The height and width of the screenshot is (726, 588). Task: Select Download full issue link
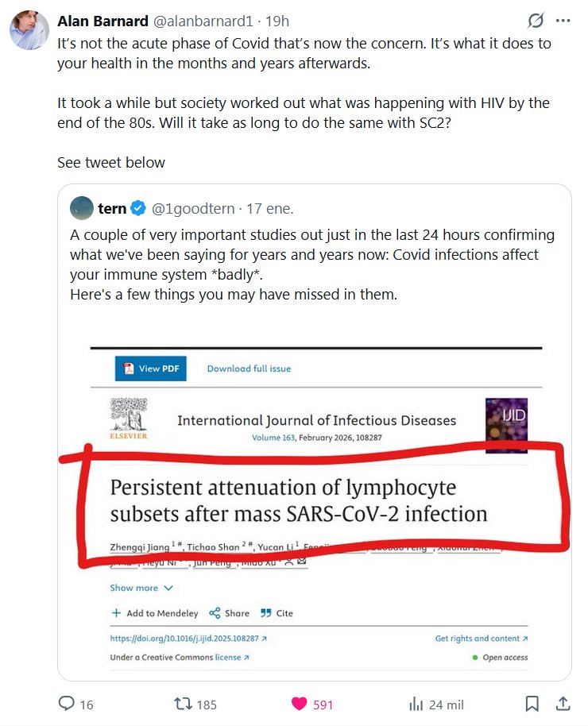click(x=249, y=369)
